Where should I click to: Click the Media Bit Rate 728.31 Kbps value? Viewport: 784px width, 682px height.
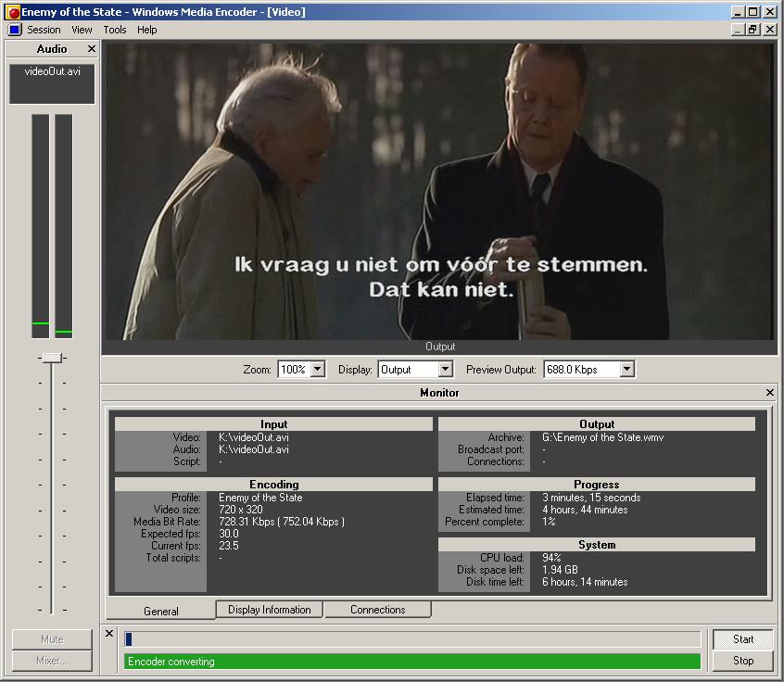point(282,522)
